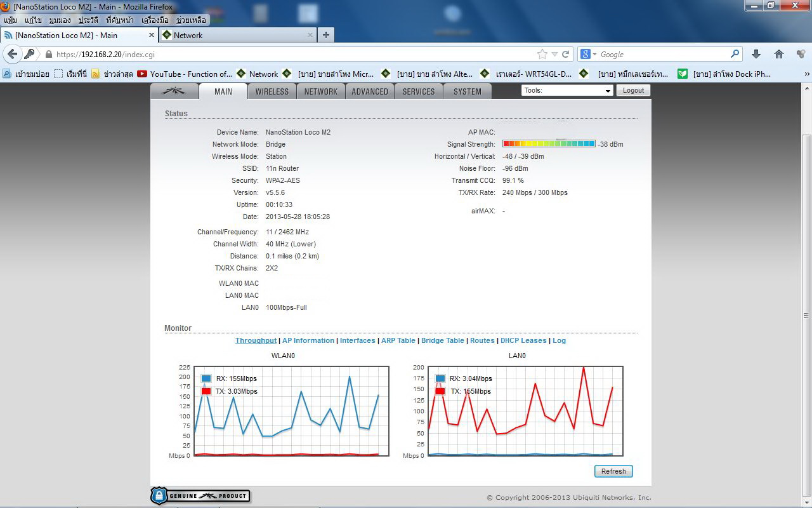This screenshot has height=508, width=812.
Task: Close the Network browser tab
Action: tap(310, 35)
